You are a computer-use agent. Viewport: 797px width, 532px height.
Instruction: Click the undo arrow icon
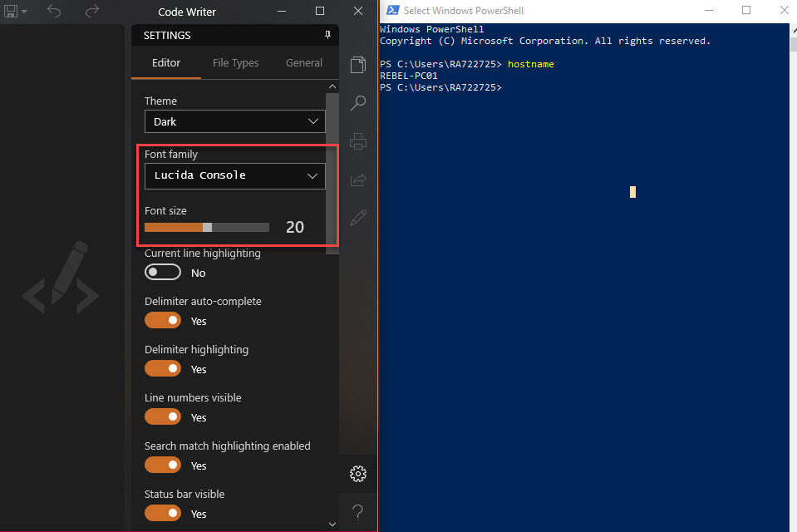(54, 11)
